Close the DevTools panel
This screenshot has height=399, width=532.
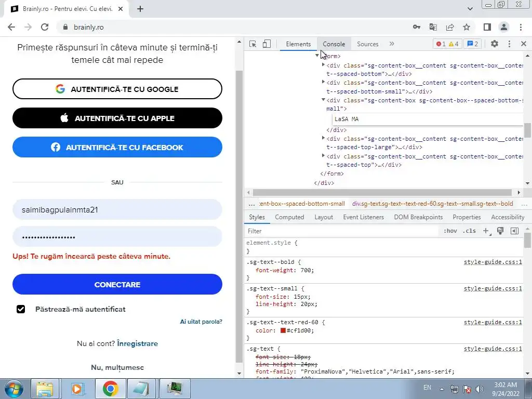pyautogui.click(x=524, y=44)
